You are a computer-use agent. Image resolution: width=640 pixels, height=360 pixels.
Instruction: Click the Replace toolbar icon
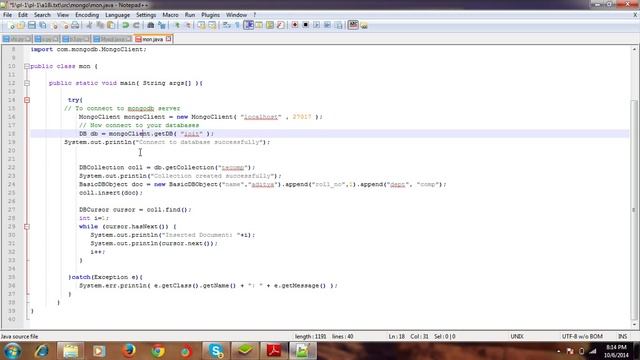(162, 25)
